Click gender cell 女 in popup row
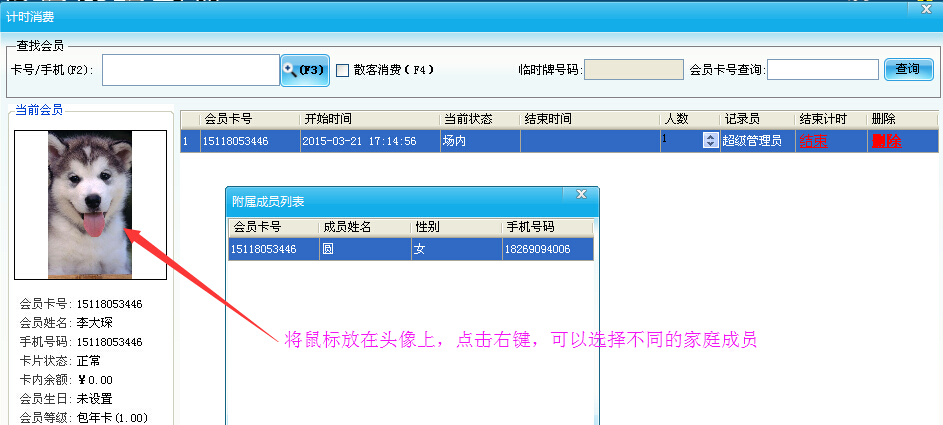943x425 pixels. point(456,249)
